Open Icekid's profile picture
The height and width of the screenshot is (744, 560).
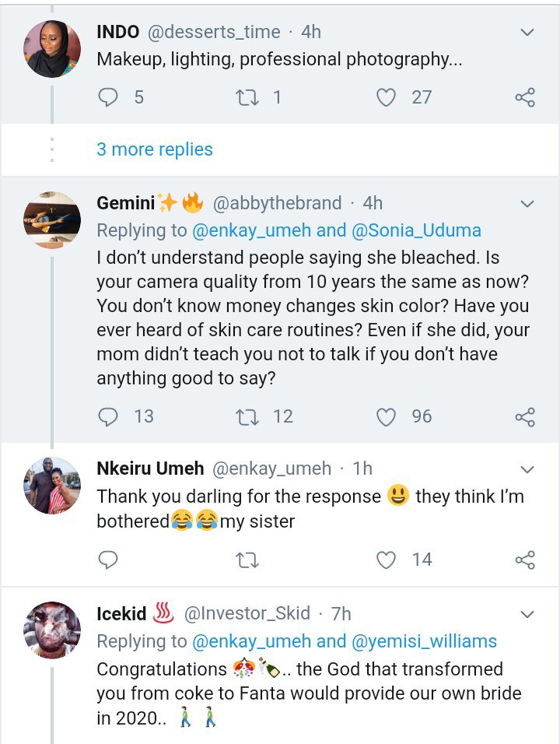(52, 630)
